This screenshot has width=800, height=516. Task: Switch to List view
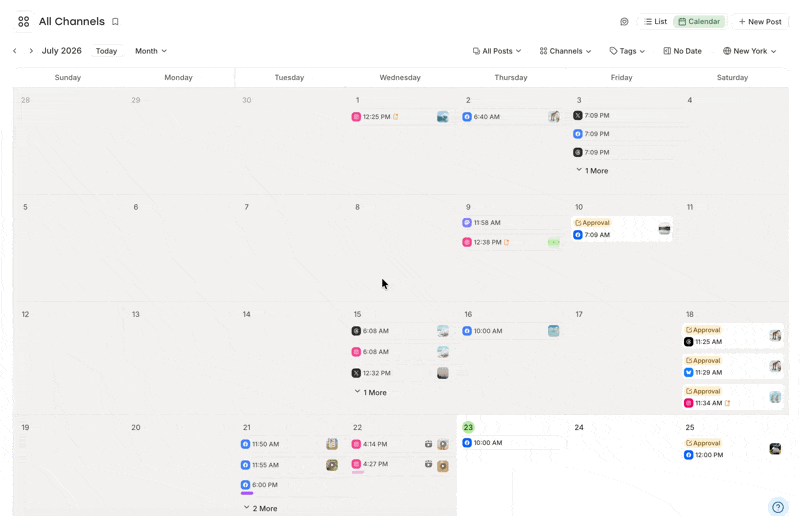(x=656, y=21)
